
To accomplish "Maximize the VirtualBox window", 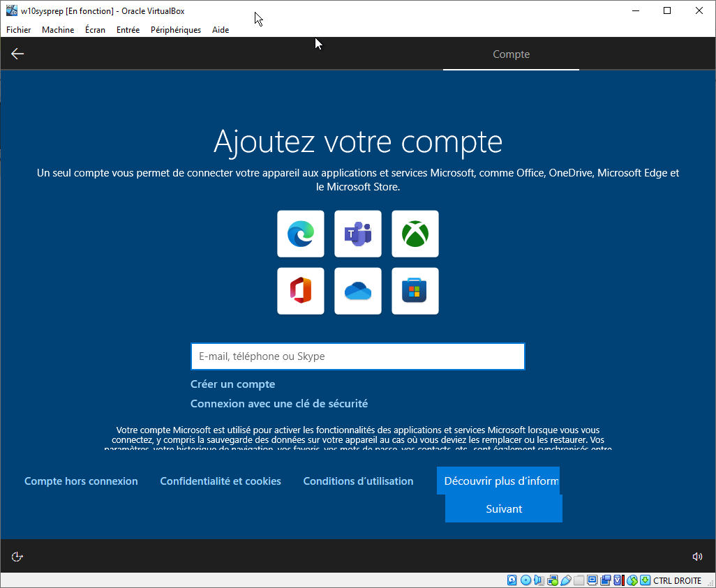I will coord(667,10).
